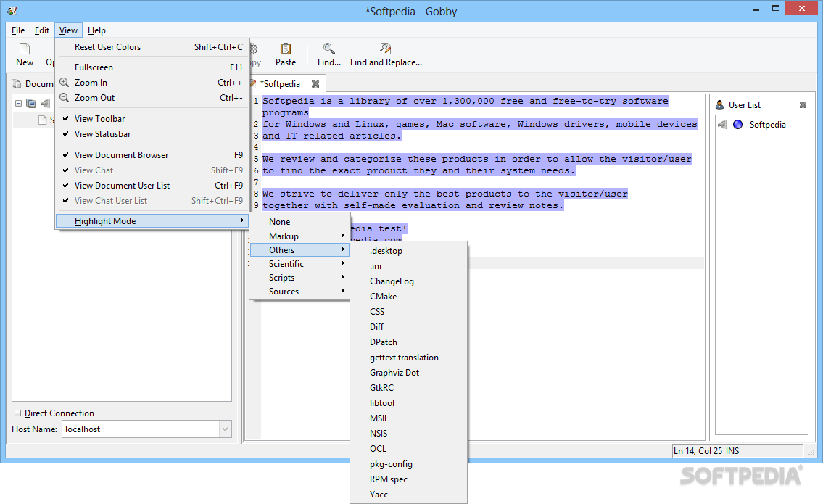Toggle View Chat User List option

point(152,201)
